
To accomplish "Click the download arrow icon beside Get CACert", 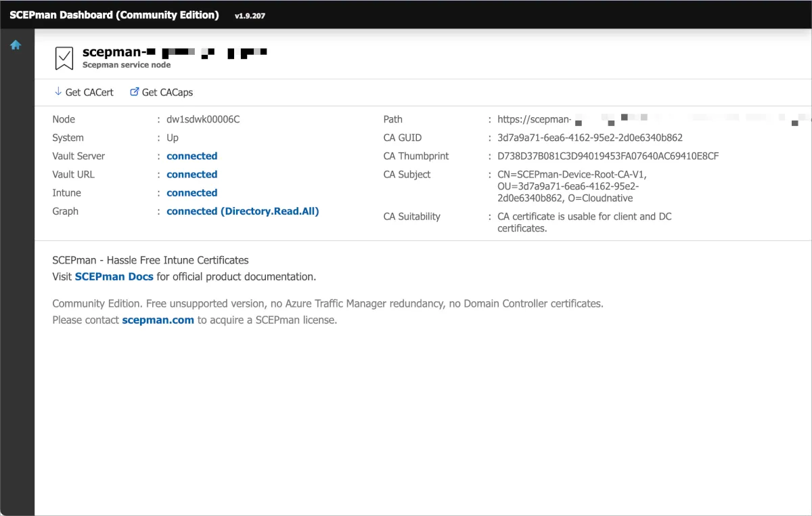I will point(58,92).
